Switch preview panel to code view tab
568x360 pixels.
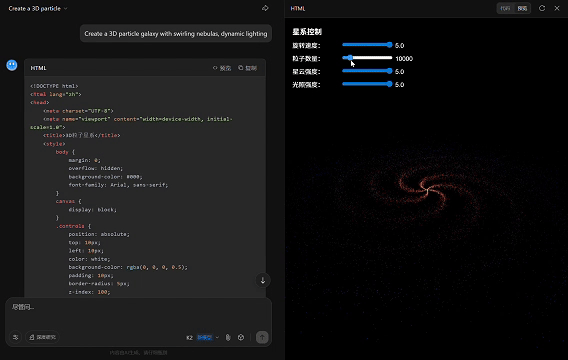505,8
